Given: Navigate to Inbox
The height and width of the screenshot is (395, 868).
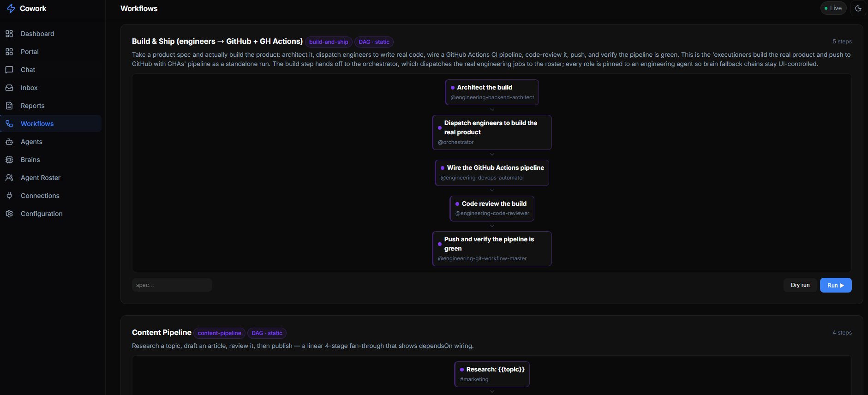Looking at the screenshot, I should tap(51, 88).
